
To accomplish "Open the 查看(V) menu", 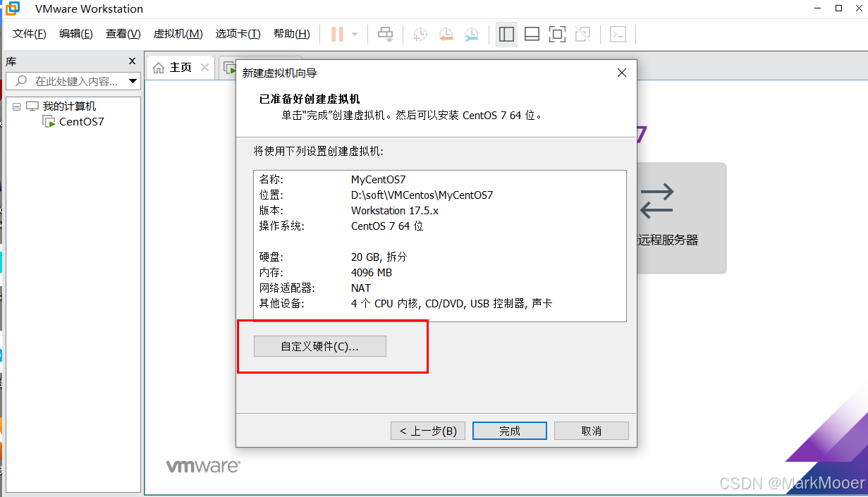I will pos(123,34).
